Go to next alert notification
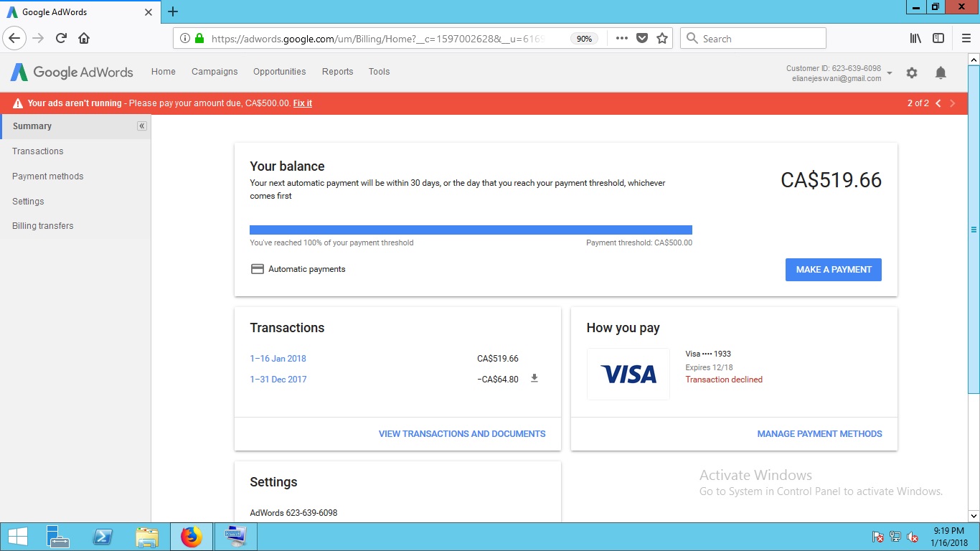Image resolution: width=980 pixels, height=551 pixels. point(953,103)
